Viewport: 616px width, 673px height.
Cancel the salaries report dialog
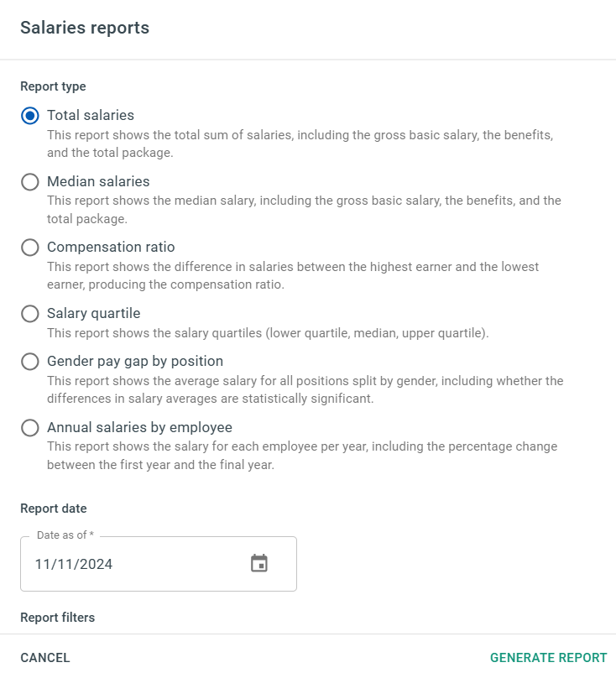coord(45,658)
